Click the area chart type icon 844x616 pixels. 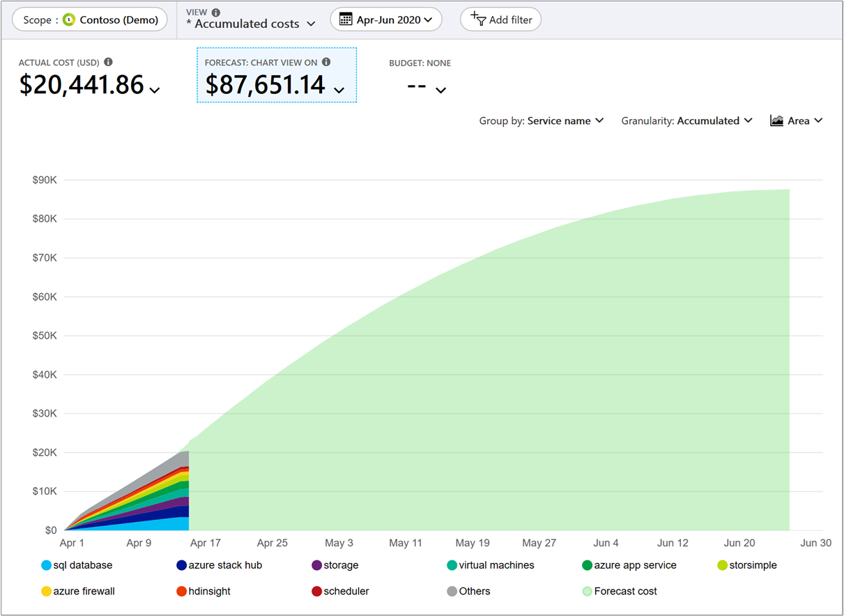[776, 120]
